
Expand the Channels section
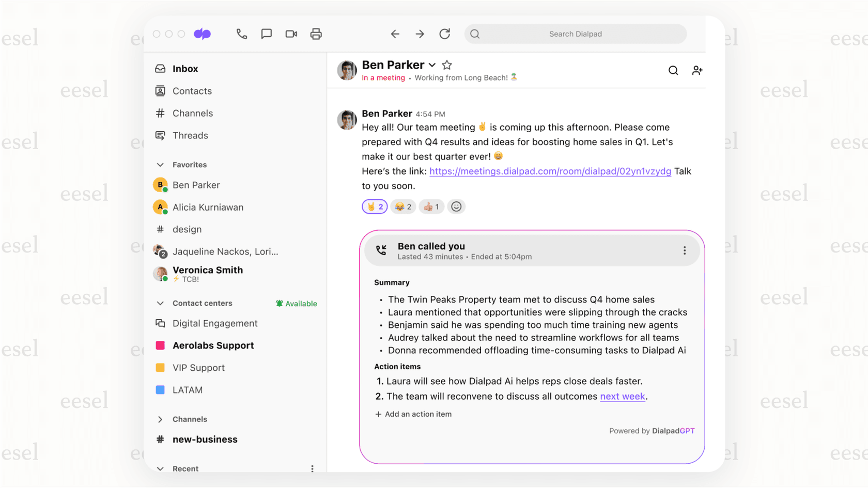click(x=160, y=419)
